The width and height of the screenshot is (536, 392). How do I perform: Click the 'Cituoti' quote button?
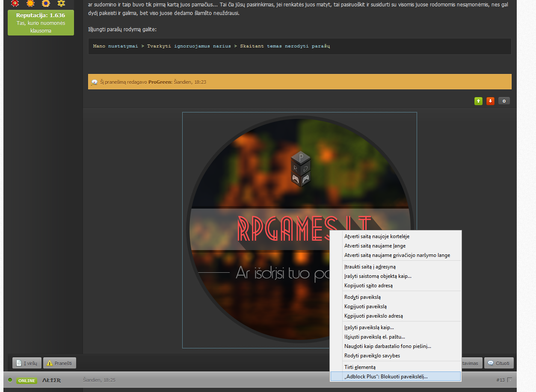tap(499, 363)
